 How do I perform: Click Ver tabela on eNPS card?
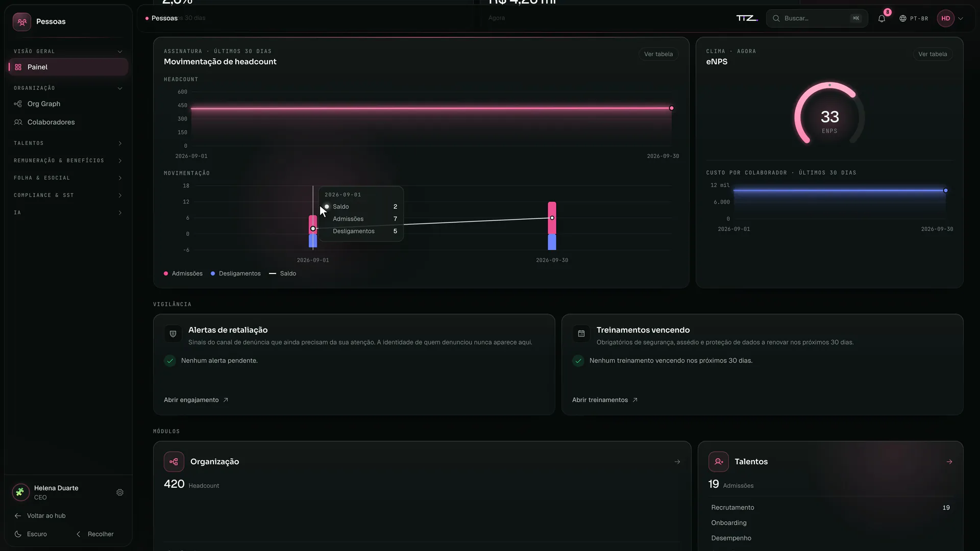[933, 54]
